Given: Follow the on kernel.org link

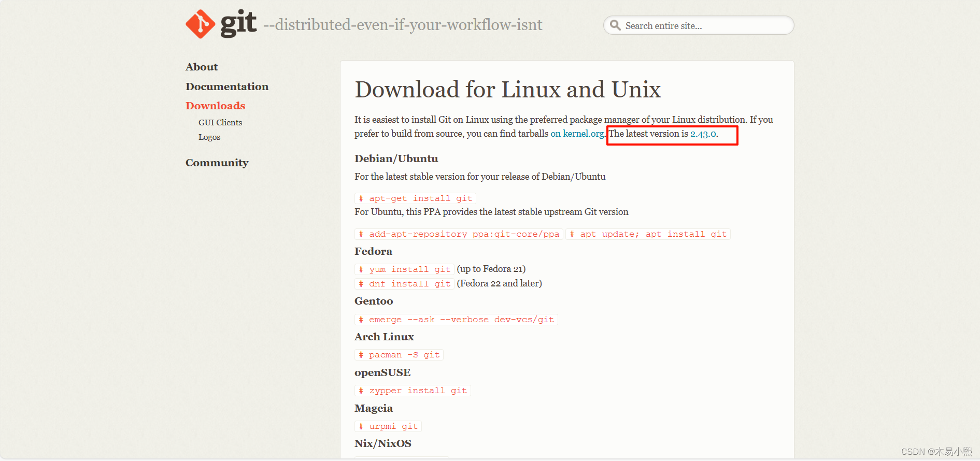Looking at the screenshot, I should pos(577,134).
